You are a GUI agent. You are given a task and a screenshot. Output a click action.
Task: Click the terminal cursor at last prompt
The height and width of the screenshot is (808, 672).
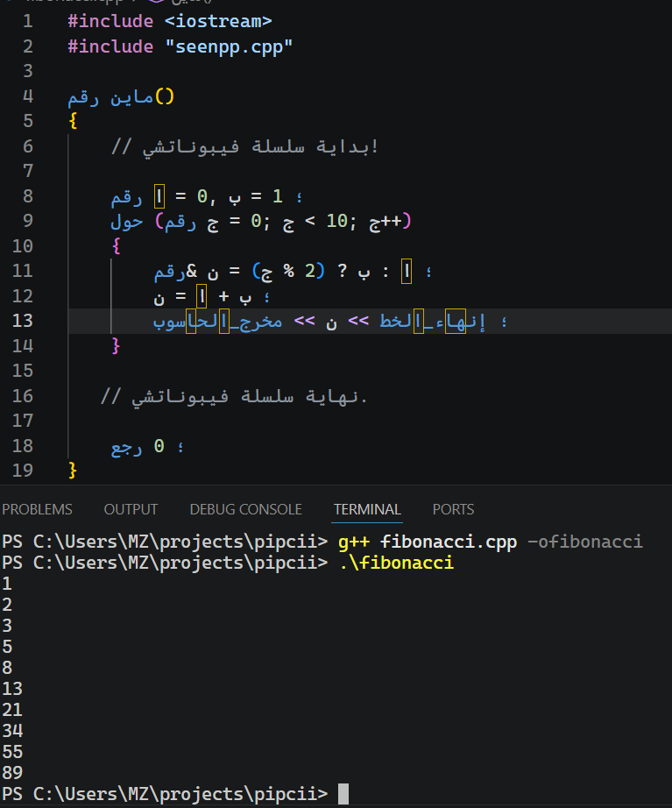point(343,794)
